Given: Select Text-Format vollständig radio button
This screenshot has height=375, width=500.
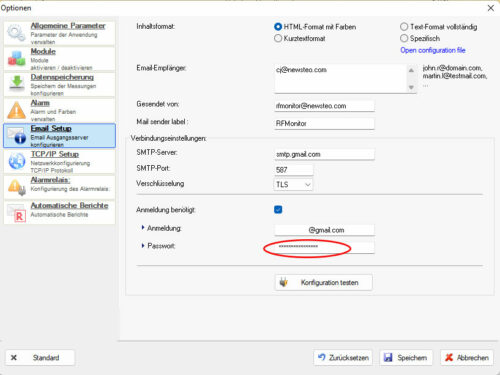Looking at the screenshot, I should [x=404, y=27].
